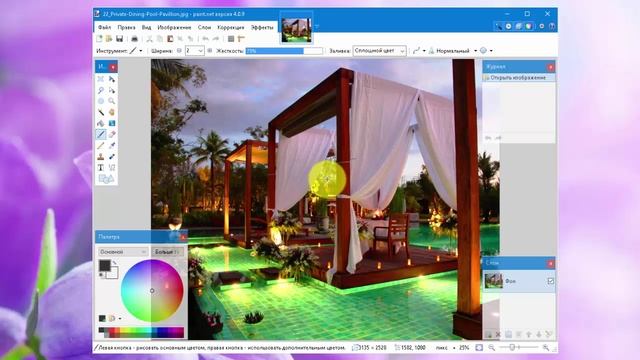Open the settings gear icon
This screenshot has height=360, width=640.
point(542,26)
